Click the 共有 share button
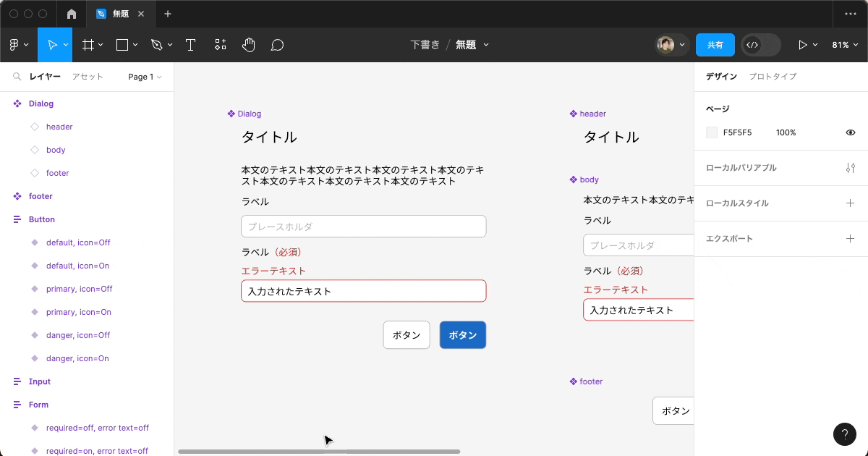This screenshot has height=456, width=868. coord(715,44)
